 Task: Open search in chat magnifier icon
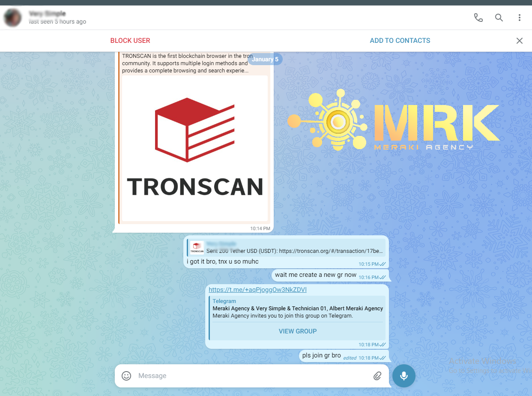(x=499, y=18)
